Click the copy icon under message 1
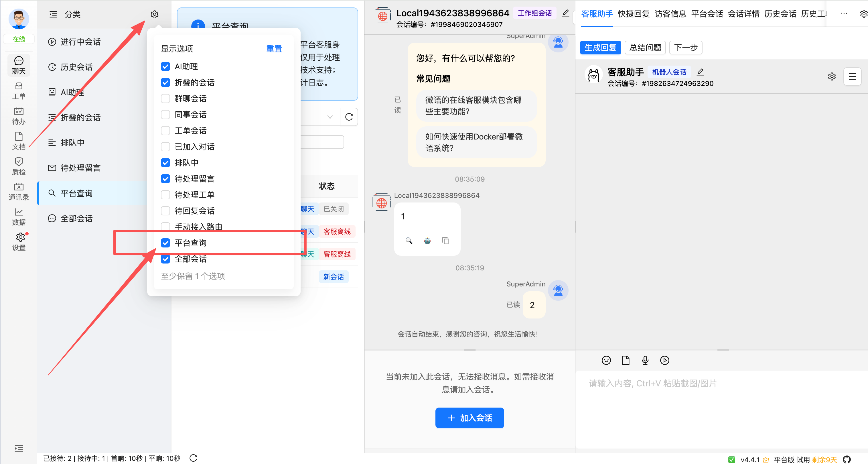868x464 pixels. pyautogui.click(x=445, y=240)
